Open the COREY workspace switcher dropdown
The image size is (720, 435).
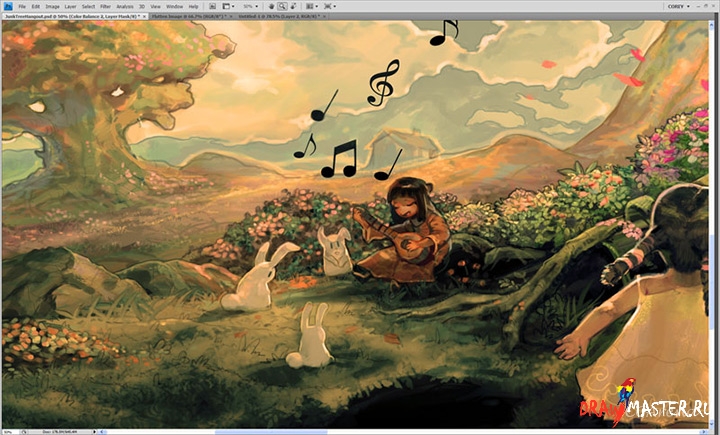point(678,6)
